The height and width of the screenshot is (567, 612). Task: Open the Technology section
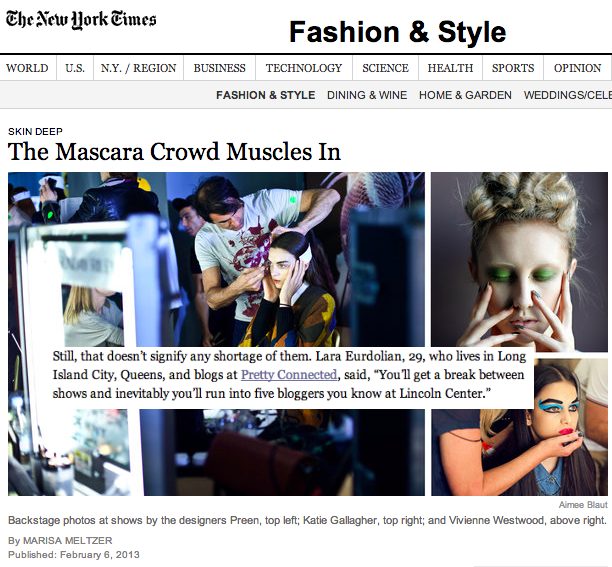coord(304,69)
